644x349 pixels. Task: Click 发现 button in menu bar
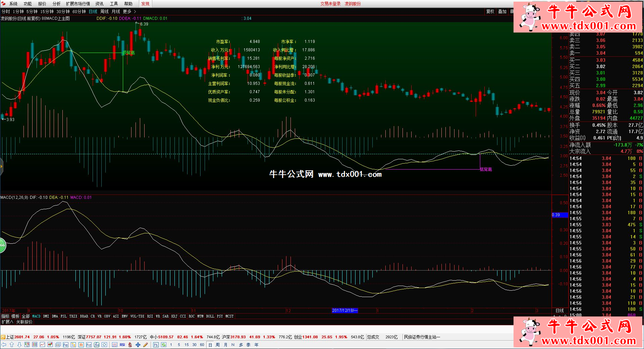pyautogui.click(x=145, y=4)
